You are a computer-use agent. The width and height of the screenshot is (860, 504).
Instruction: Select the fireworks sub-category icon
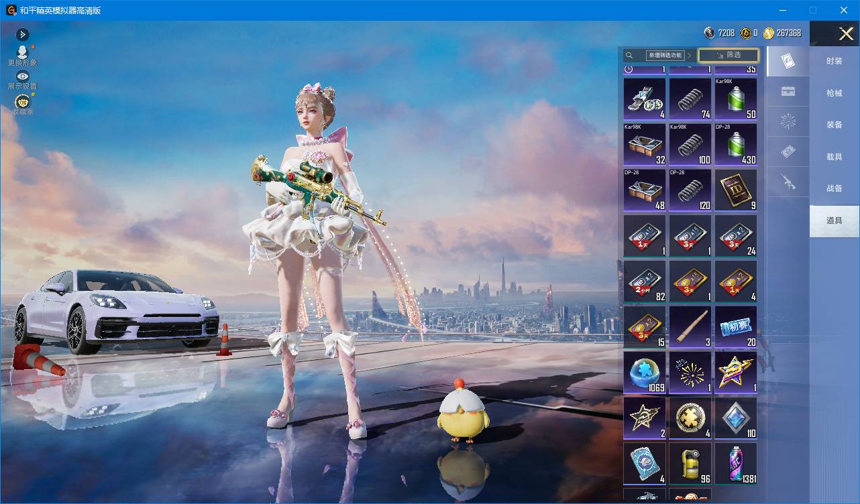(788, 121)
